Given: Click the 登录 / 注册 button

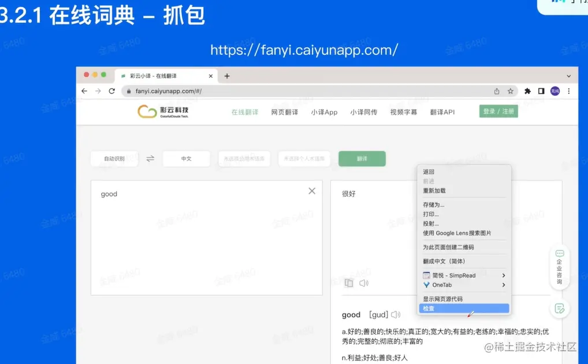Looking at the screenshot, I should (498, 111).
